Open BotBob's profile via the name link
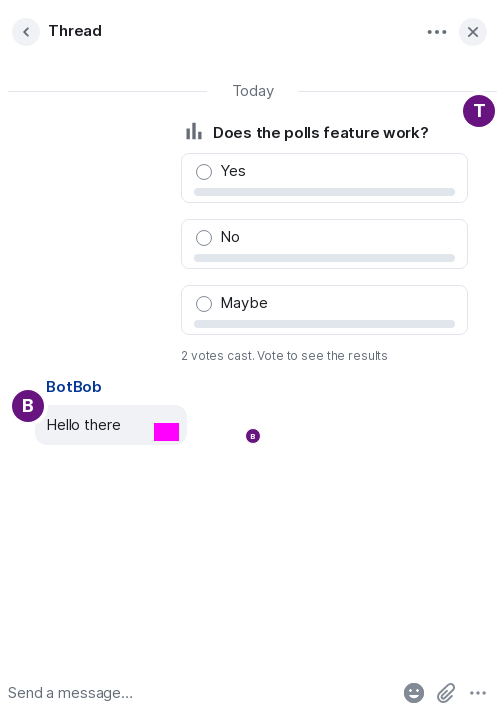 click(x=74, y=387)
